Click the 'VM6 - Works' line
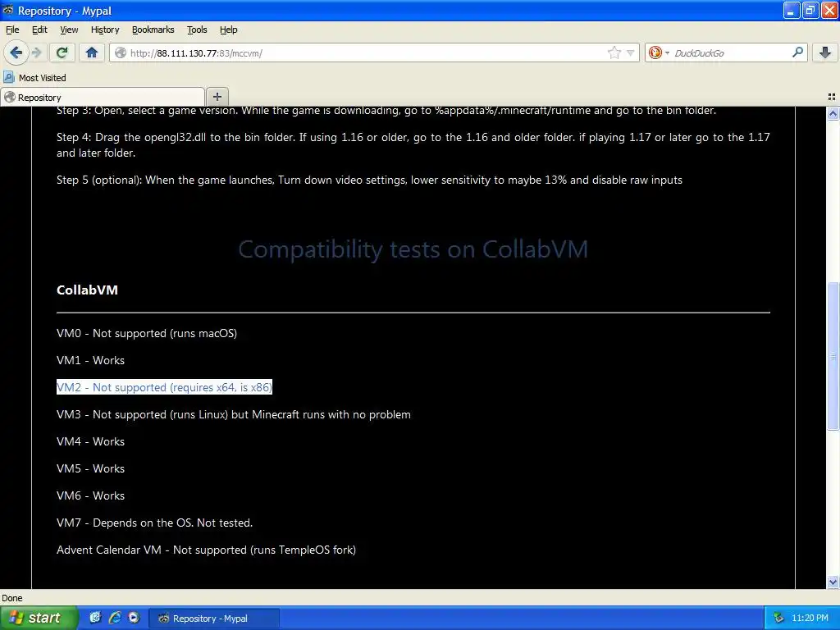 pyautogui.click(x=90, y=495)
